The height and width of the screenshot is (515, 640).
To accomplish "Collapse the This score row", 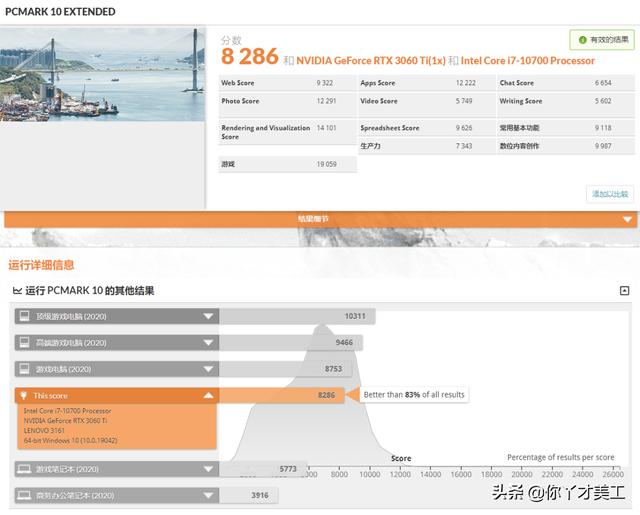I will (117, 395).
